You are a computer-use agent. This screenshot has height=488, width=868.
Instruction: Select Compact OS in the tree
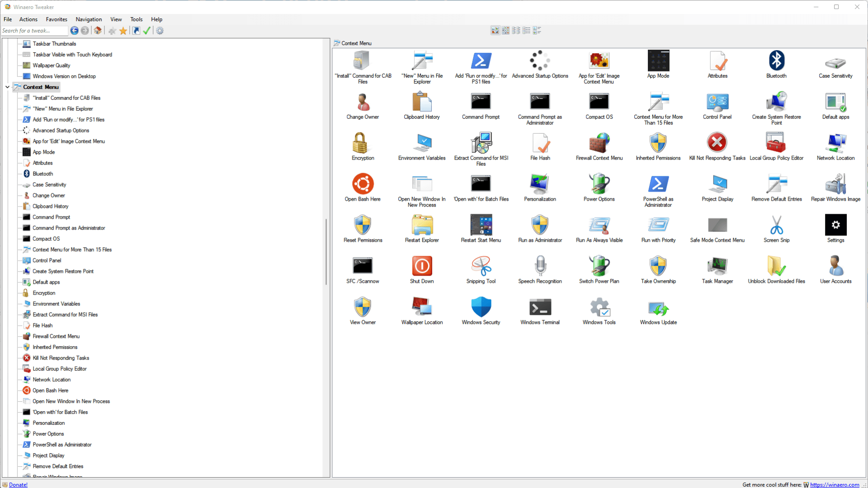click(x=46, y=239)
